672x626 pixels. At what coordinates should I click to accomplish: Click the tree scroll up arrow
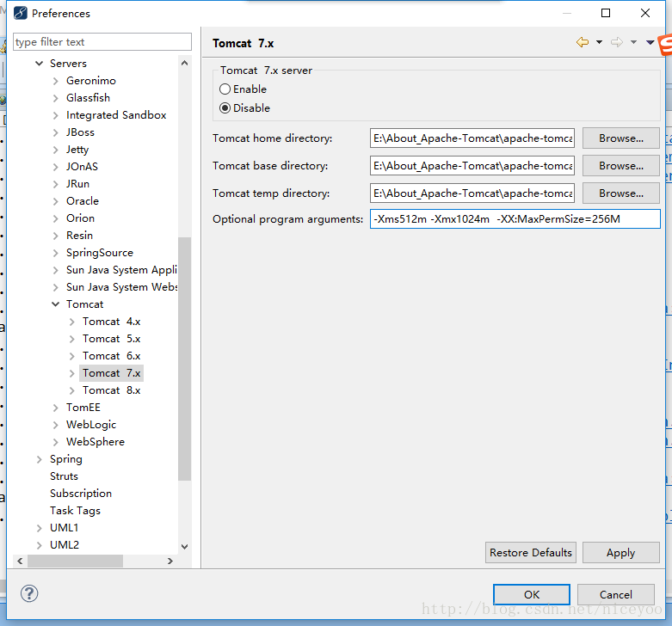pos(185,63)
